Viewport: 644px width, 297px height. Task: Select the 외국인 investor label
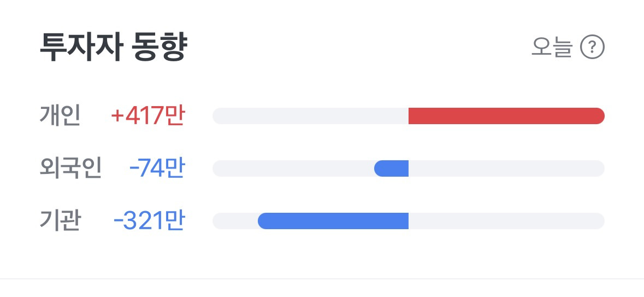point(70,168)
